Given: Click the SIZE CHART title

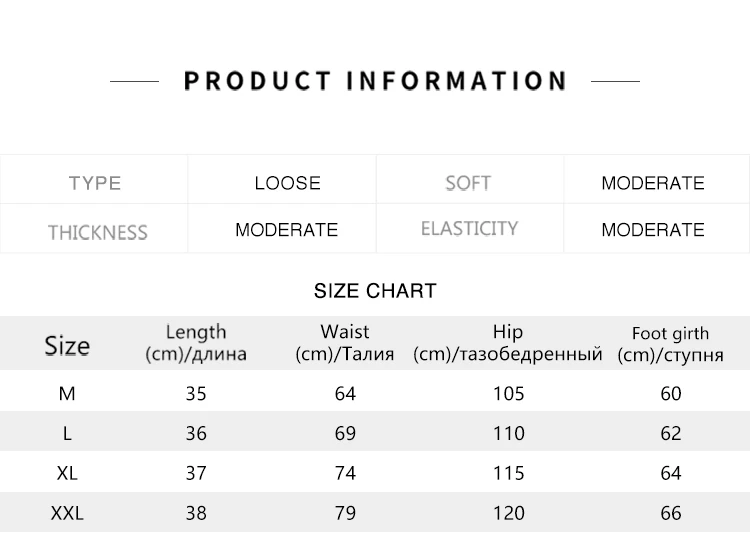Looking at the screenshot, I should coord(375,291).
